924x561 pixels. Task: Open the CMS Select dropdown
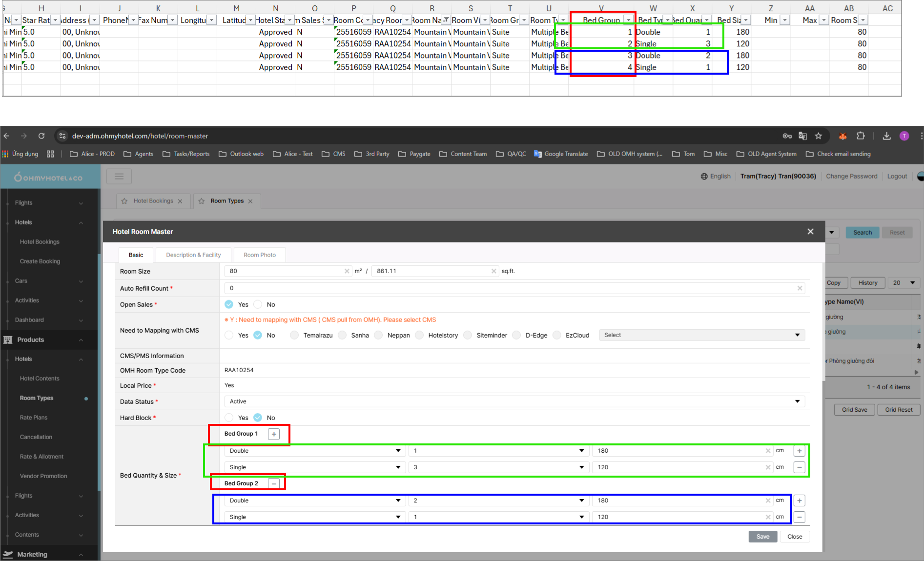click(x=701, y=335)
